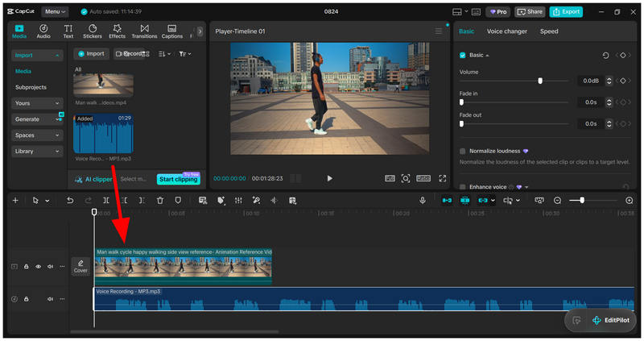Click the layout switcher icon in title bar
Viewport: 644px width, 341px height.
tap(457, 12)
